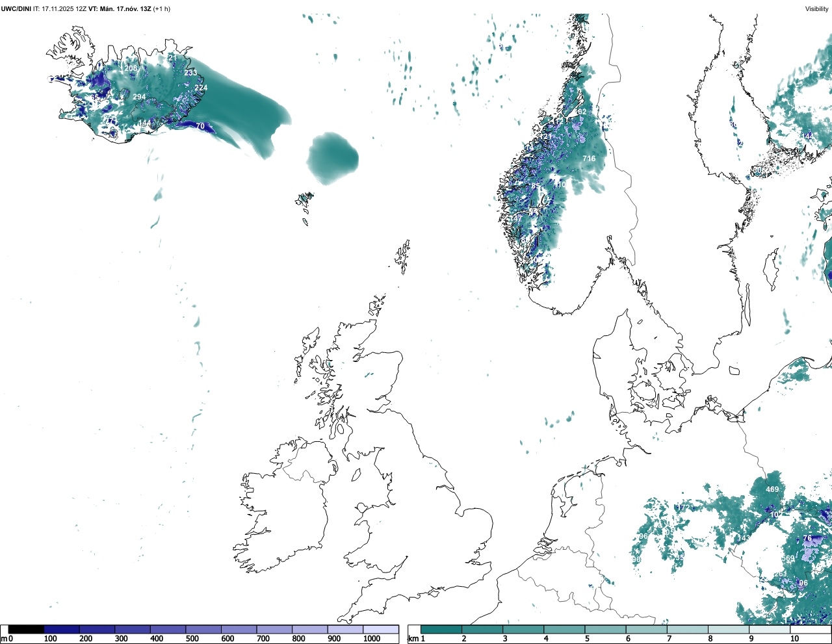
Task: Click the '469' value over Germany
Action: pyautogui.click(x=772, y=489)
